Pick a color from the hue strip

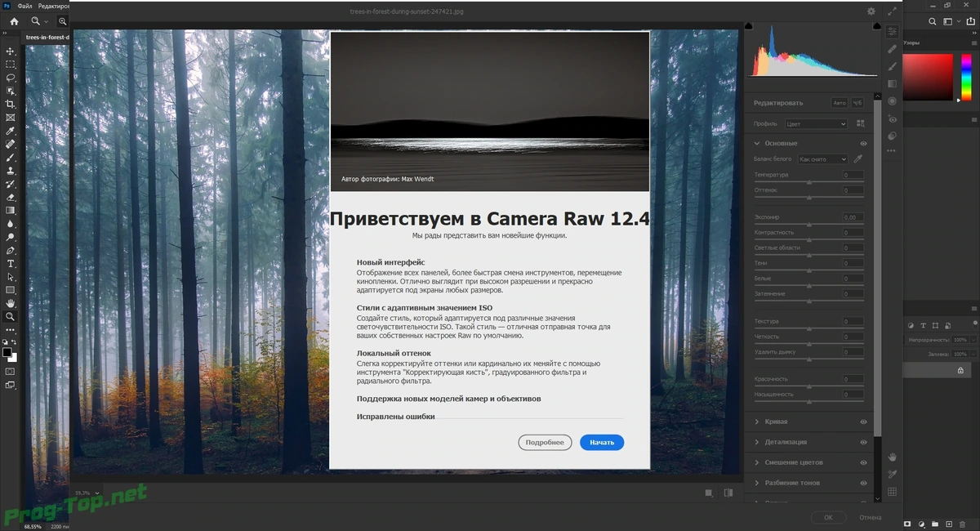pos(966,78)
